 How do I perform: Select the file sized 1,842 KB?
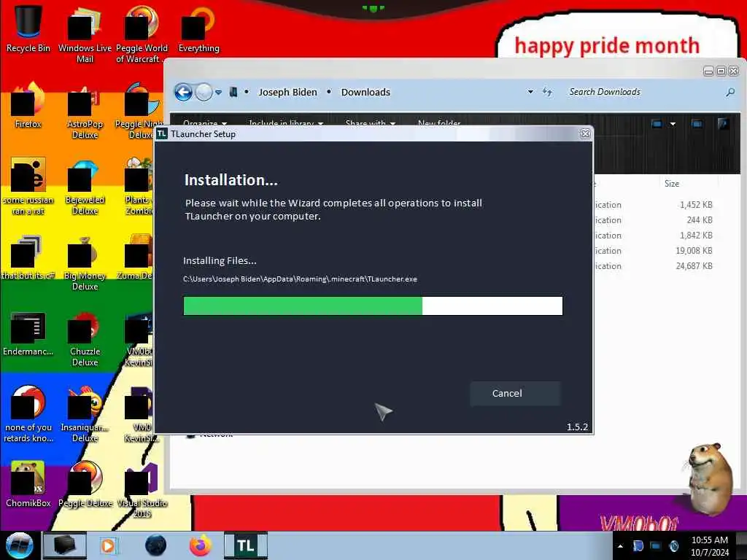[x=696, y=236]
